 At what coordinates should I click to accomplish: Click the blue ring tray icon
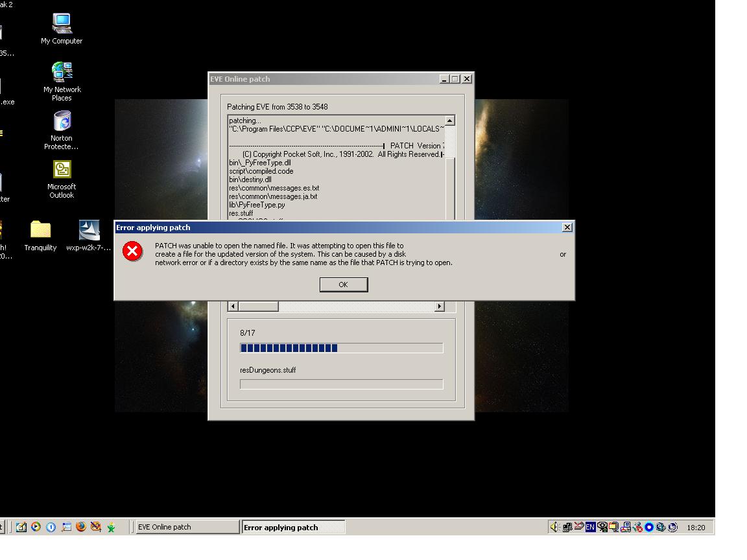tap(649, 527)
